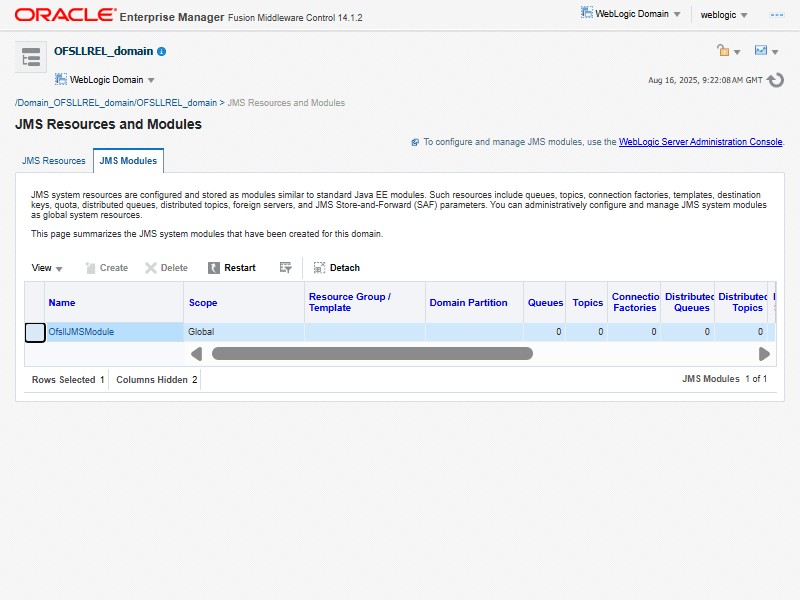Open the WebLogic Server Administration Console link
This screenshot has width=800, height=600.
click(x=701, y=142)
